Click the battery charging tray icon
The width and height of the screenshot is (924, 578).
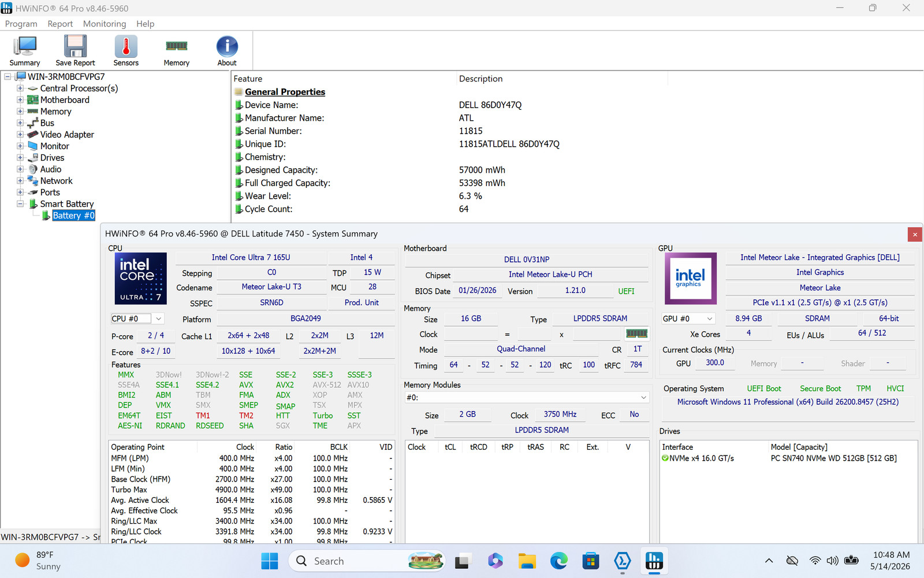851,561
